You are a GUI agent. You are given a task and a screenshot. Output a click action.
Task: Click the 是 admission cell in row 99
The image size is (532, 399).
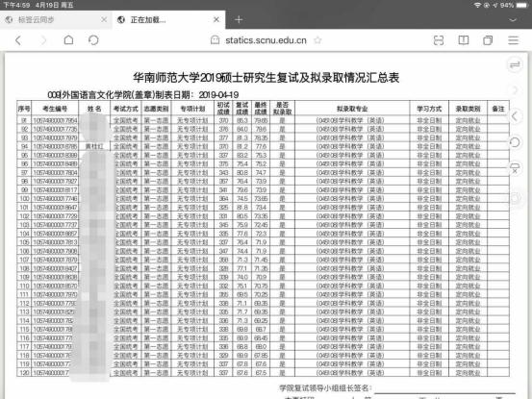point(282,189)
